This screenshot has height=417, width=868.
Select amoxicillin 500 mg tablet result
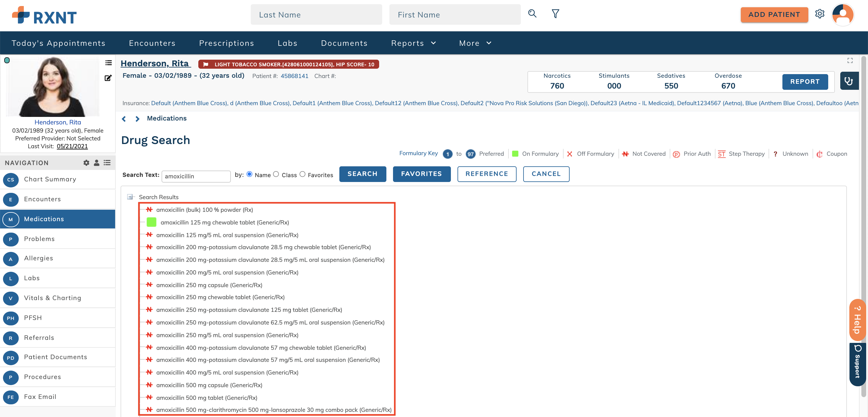coord(206,398)
